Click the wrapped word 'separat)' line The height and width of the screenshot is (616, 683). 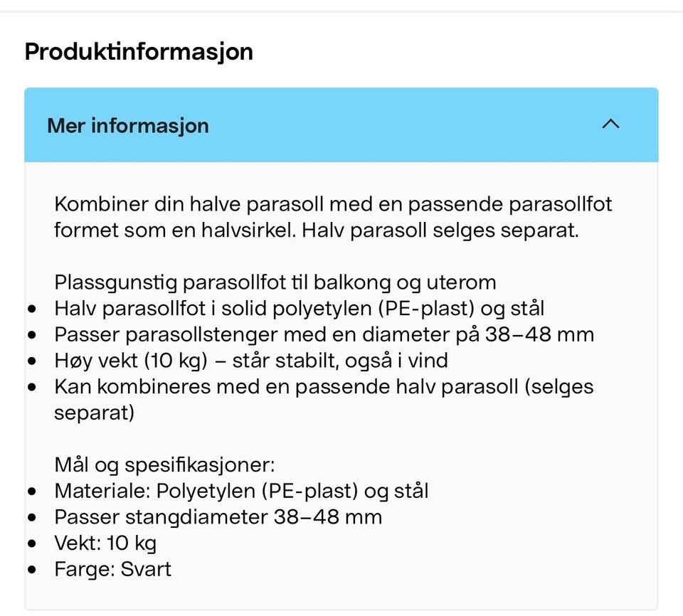[x=94, y=413]
